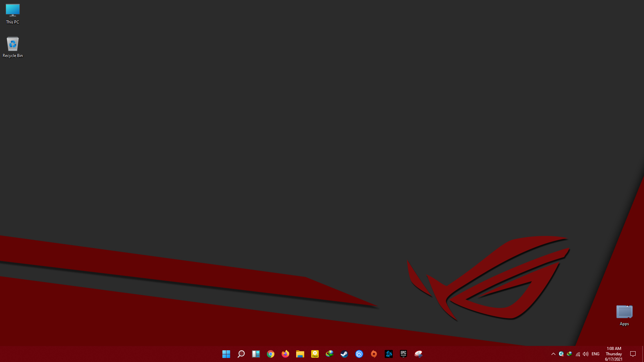Launch Google Chrome from the taskbar
Image resolution: width=644 pixels, height=362 pixels.
point(271,354)
